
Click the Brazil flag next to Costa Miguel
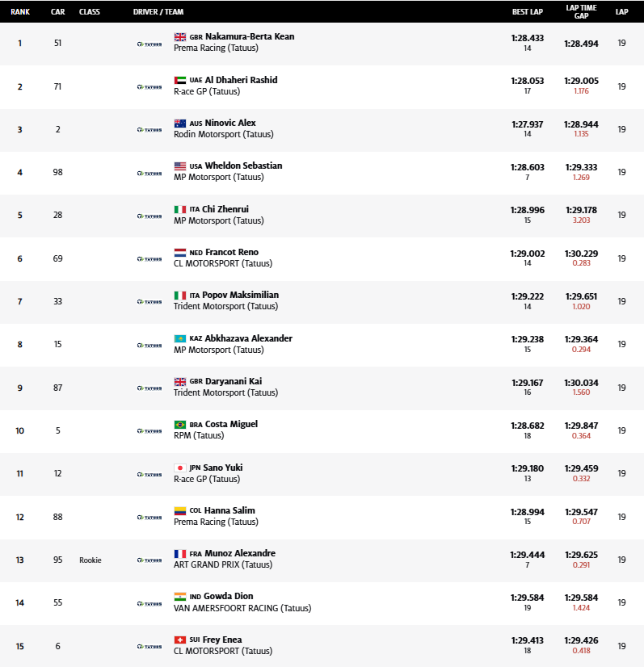coord(180,425)
